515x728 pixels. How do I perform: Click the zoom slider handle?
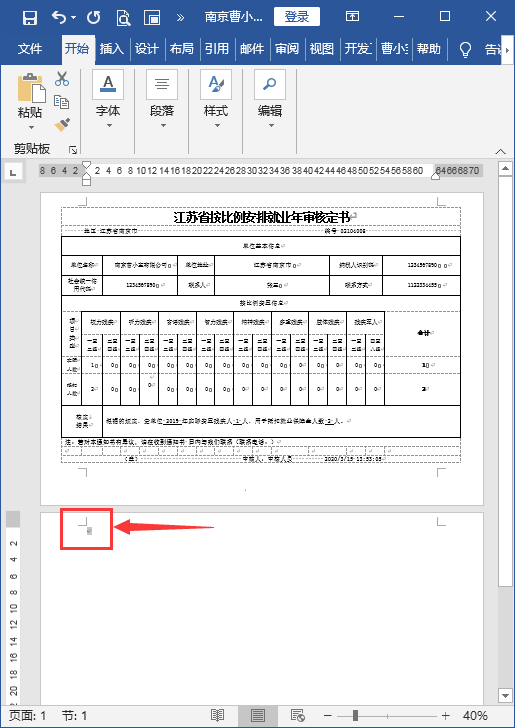(x=355, y=715)
